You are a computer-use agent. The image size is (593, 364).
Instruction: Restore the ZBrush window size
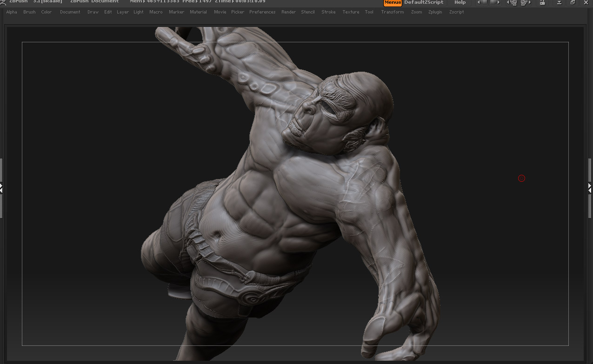coord(573,3)
